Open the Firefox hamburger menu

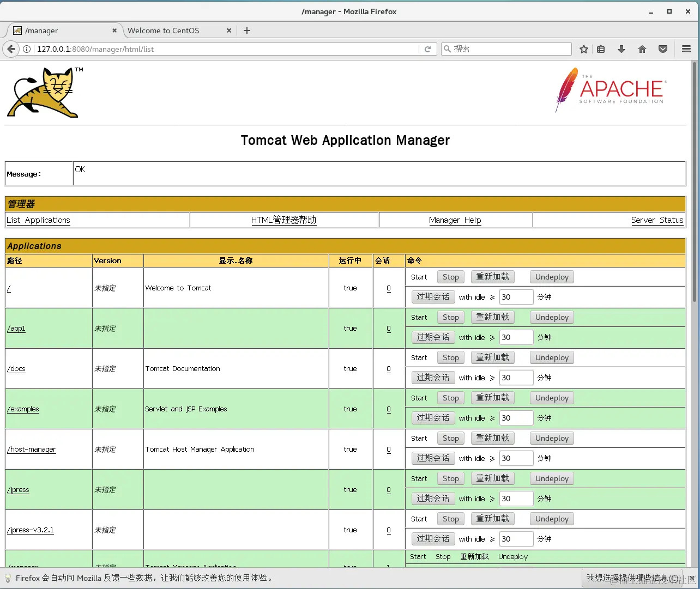[x=686, y=49]
